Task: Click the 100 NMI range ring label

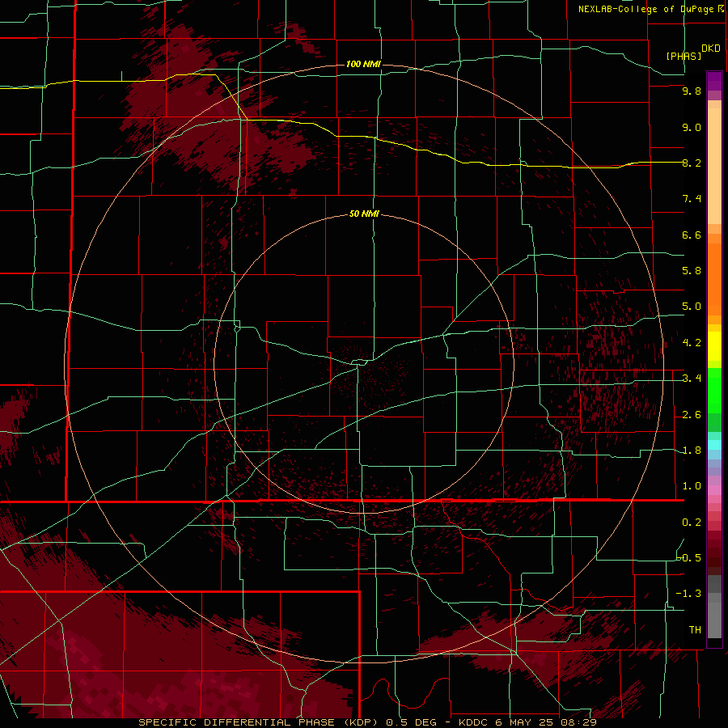Action: 363,64
